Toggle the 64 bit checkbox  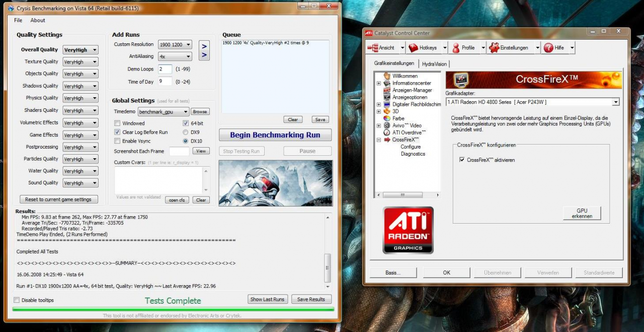coord(186,123)
